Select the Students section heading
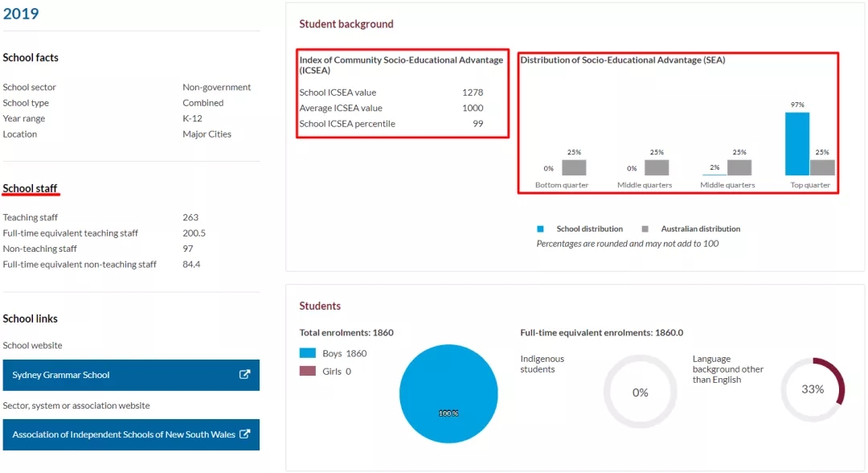Viewport: 868px width, 473px height. click(320, 306)
